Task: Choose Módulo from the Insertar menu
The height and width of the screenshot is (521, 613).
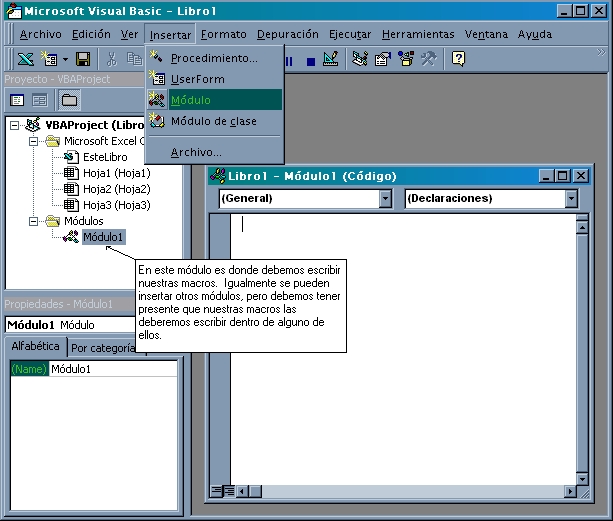Action: [190, 100]
